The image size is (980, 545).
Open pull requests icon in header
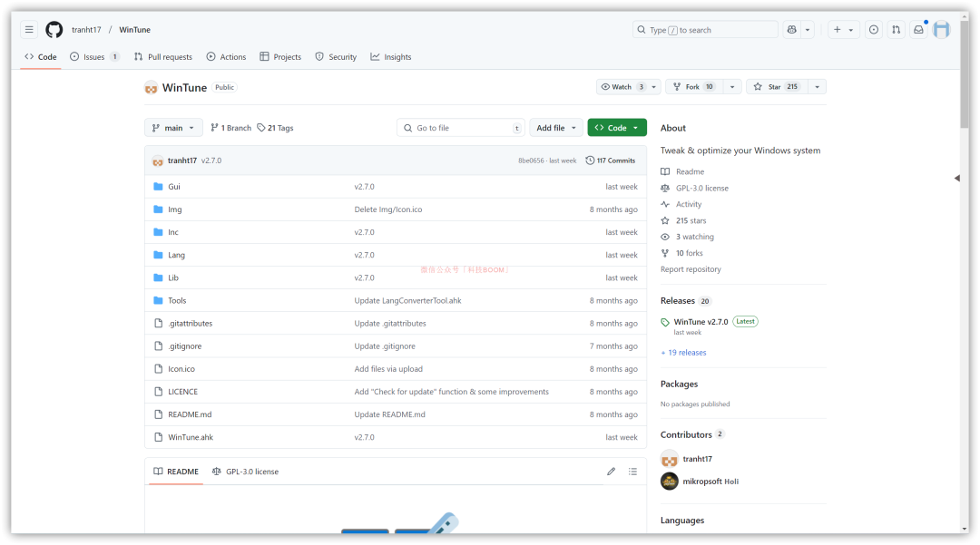point(897,29)
